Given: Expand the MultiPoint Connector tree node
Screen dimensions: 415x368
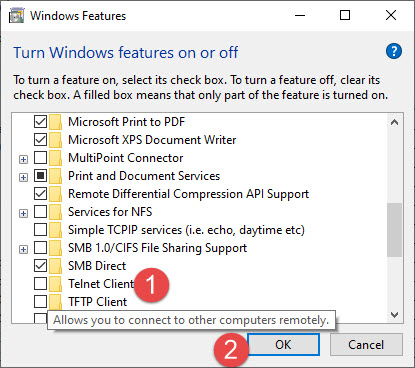Looking at the screenshot, I should click(x=23, y=159).
